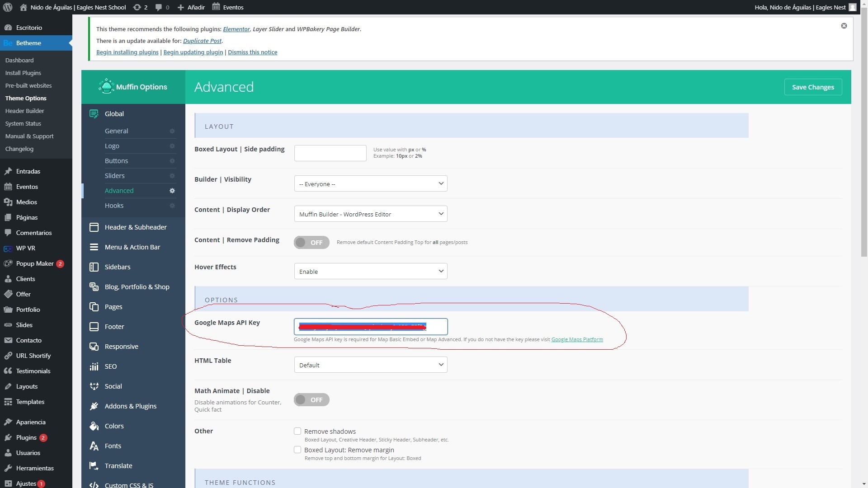Open Entradas pin icon in sidebar
This screenshot has height=488, width=868.
(x=8, y=171)
